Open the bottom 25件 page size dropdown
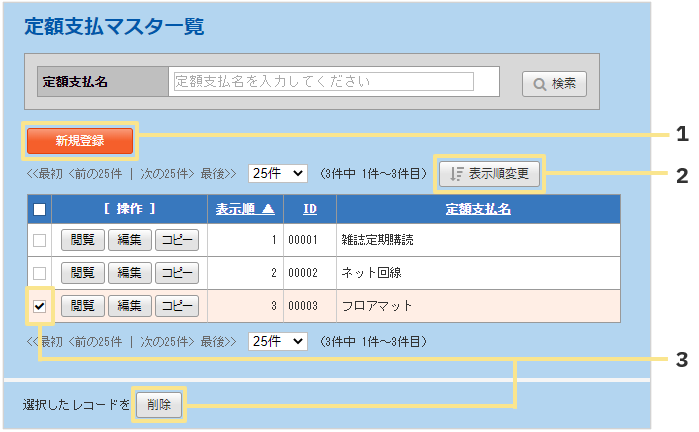The width and height of the screenshot is (699, 432). pyautogui.click(x=277, y=341)
